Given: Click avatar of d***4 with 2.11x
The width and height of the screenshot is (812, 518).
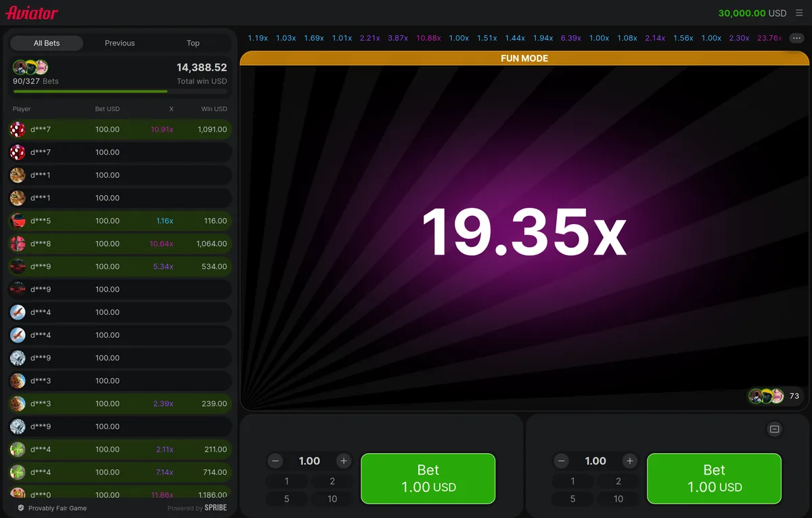Looking at the screenshot, I should [18, 450].
